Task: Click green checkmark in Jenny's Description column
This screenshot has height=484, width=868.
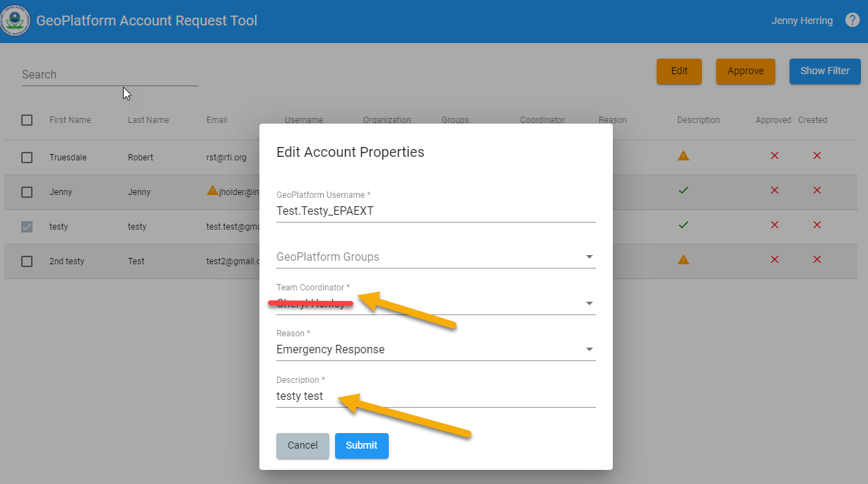Action: click(683, 190)
